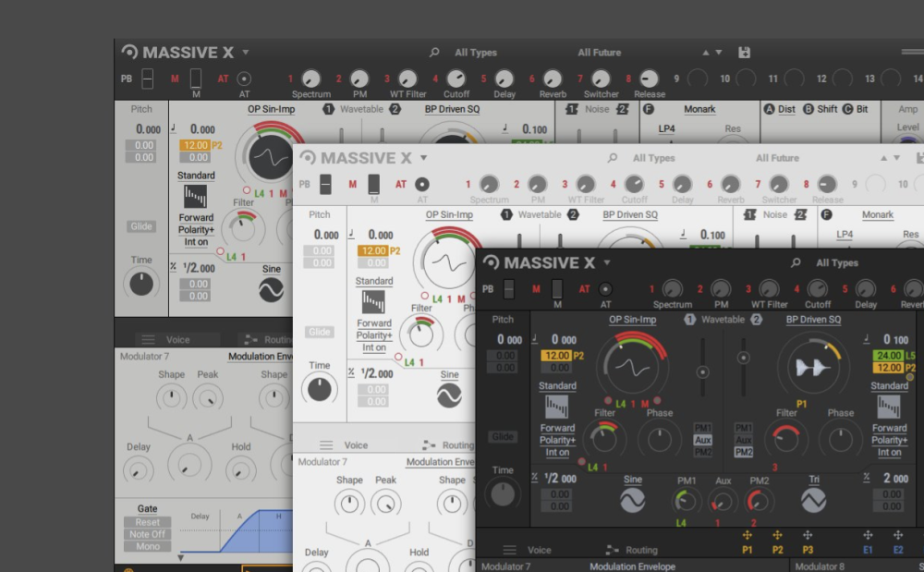
Task: Click the save preset disk icon in gray window
Action: click(x=744, y=53)
